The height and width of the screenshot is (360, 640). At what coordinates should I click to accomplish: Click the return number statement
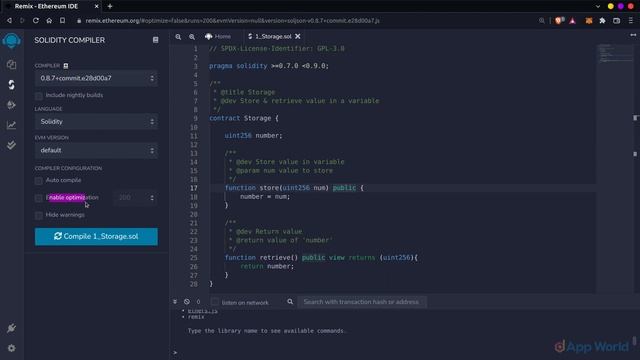point(267,266)
